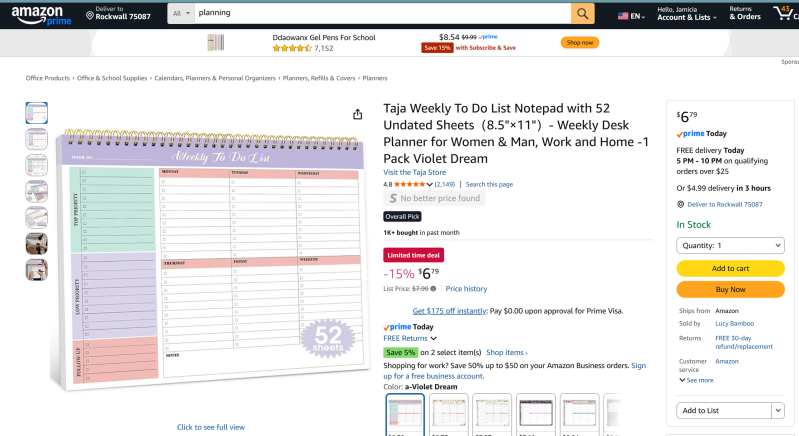This screenshot has height=436, width=799.
Task: Open Visit the Taja Store link
Action: [x=415, y=172]
